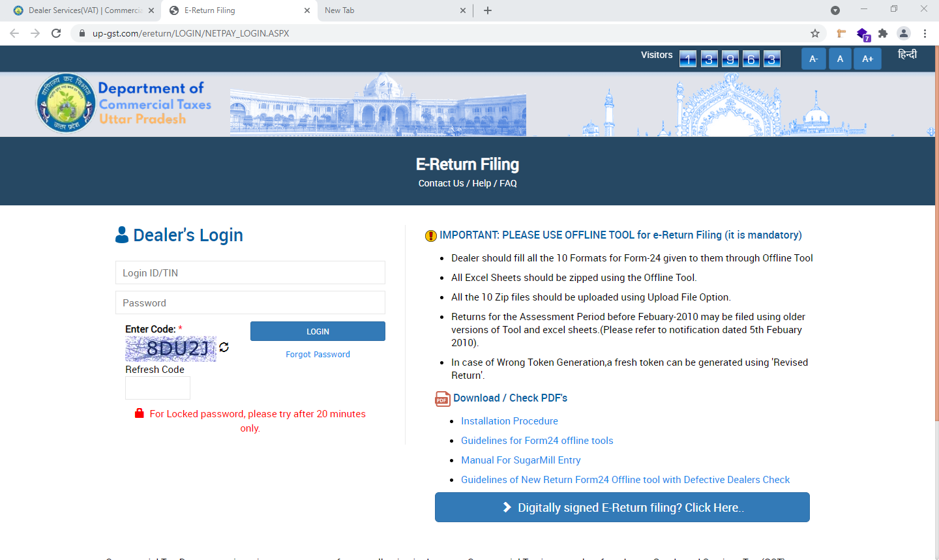Increase font size with A+ button
This screenshot has height=560, width=939.
(x=867, y=59)
